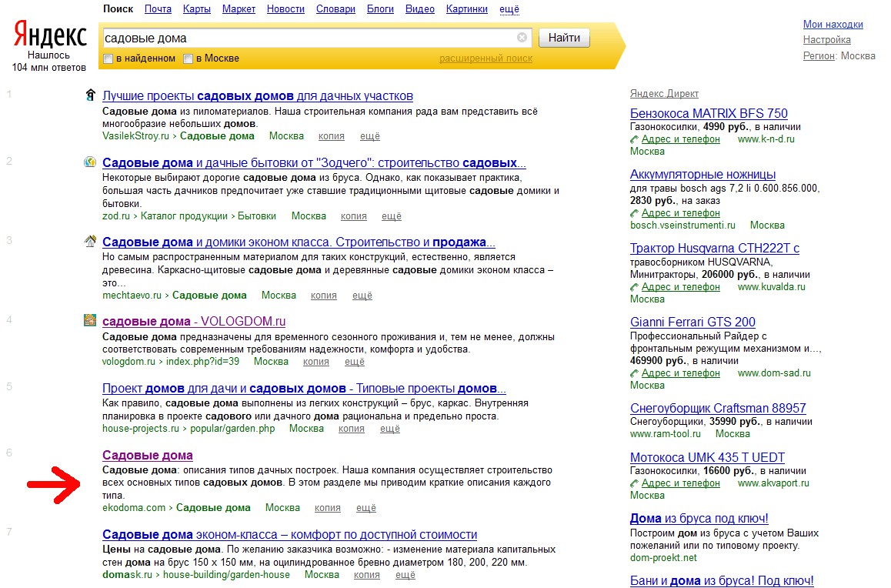The height and width of the screenshot is (588, 891).
Task: Open the Маркет tab
Action: click(x=239, y=9)
